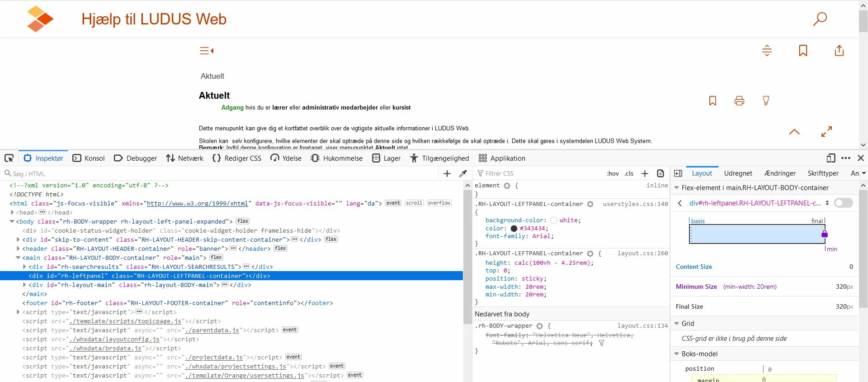Activate the element picker tool in devtools
This screenshot has width=868, height=382.
click(9, 158)
